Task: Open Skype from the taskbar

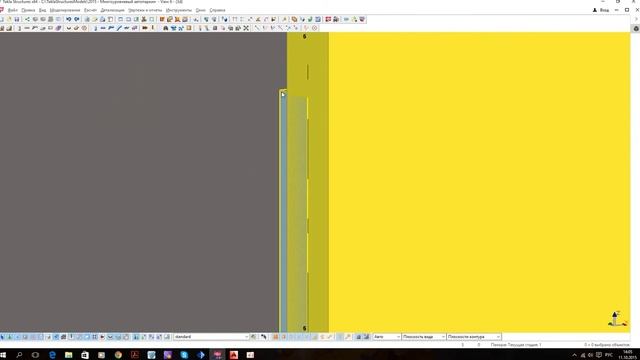Action: tap(184, 355)
